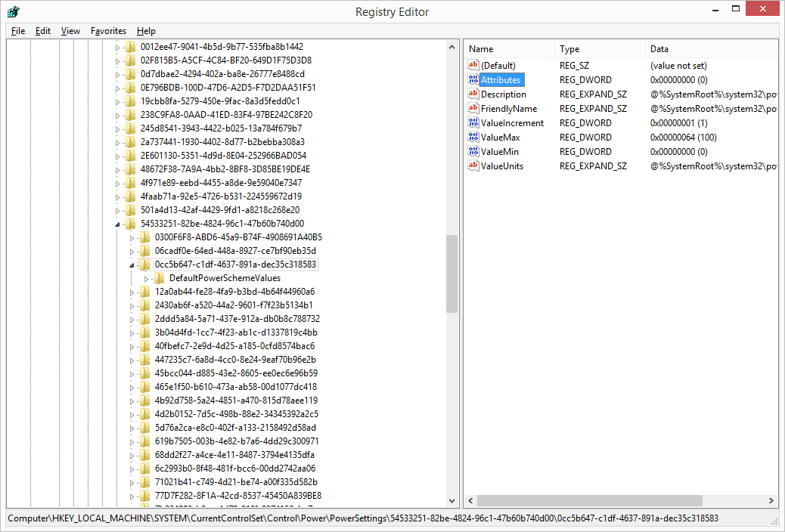Click the ValueIncrement DWORD icon
The height and width of the screenshot is (532, 785).
(473, 122)
